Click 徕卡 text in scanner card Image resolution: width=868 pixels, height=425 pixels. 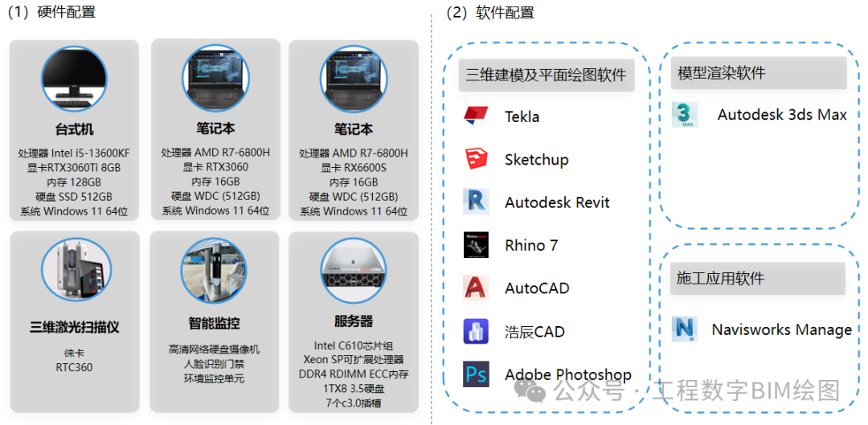coord(74,353)
